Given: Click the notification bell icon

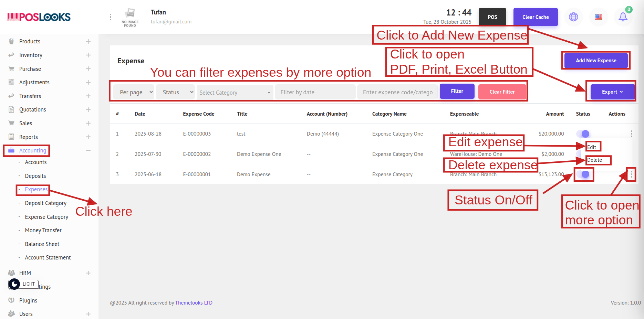Looking at the screenshot, I should point(623,17).
